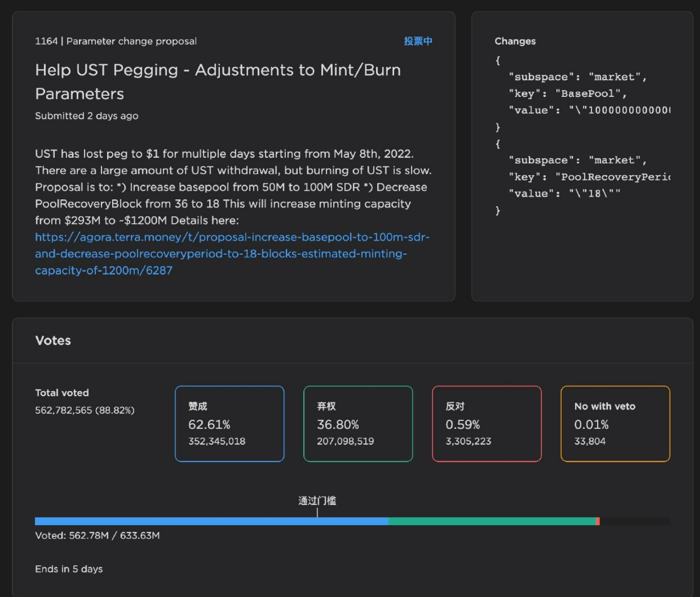Click the 投票中 voting status label
700x597 pixels.
418,41
